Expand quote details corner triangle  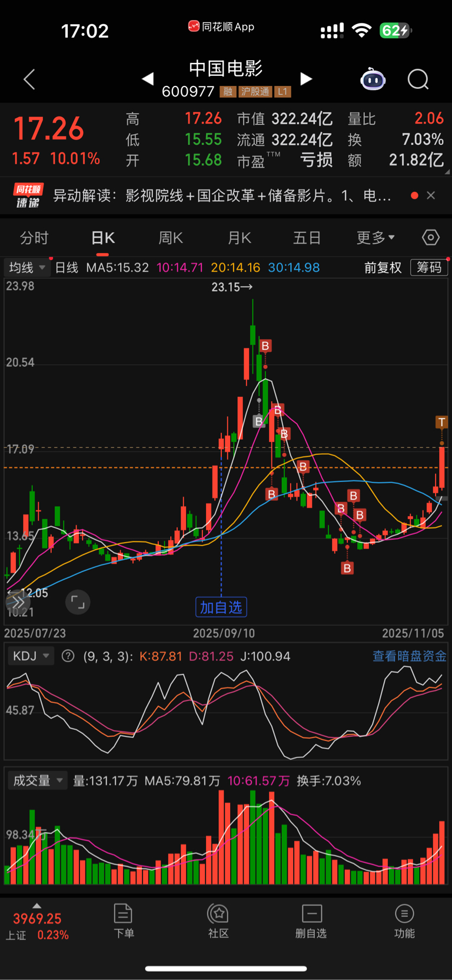(x=447, y=172)
